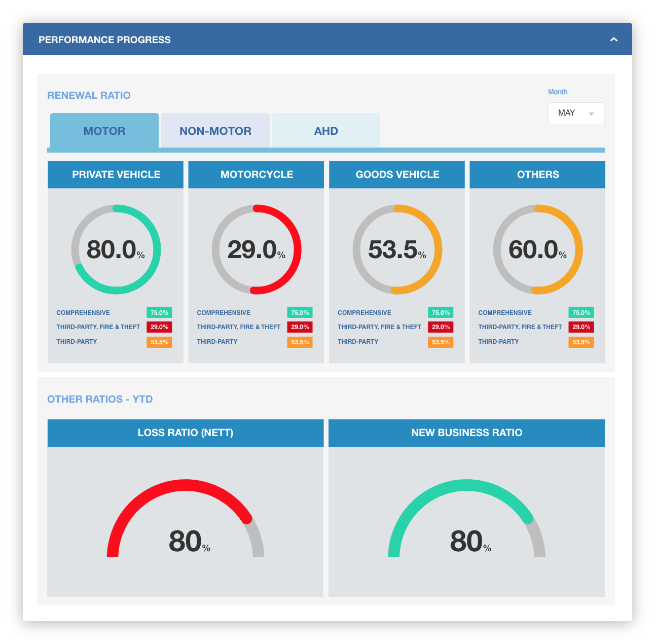The height and width of the screenshot is (644, 655).
Task: Switch to the NON-MOTOR tab
Action: coord(215,131)
